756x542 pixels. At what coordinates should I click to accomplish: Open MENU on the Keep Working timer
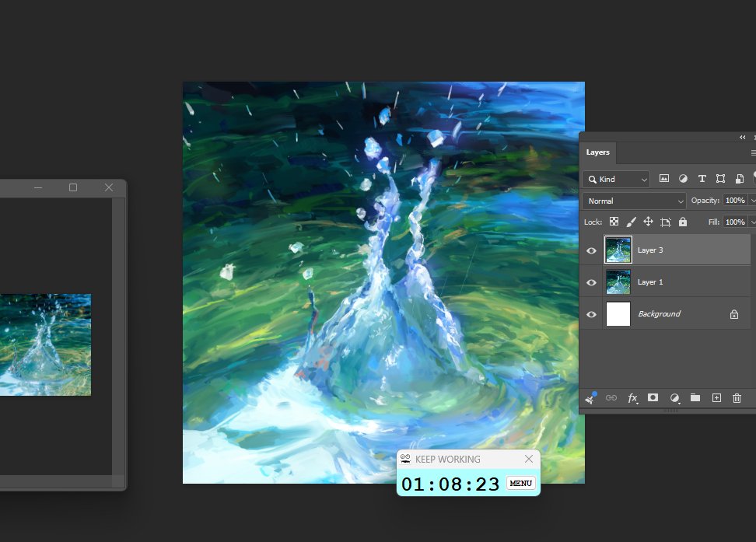coord(520,483)
